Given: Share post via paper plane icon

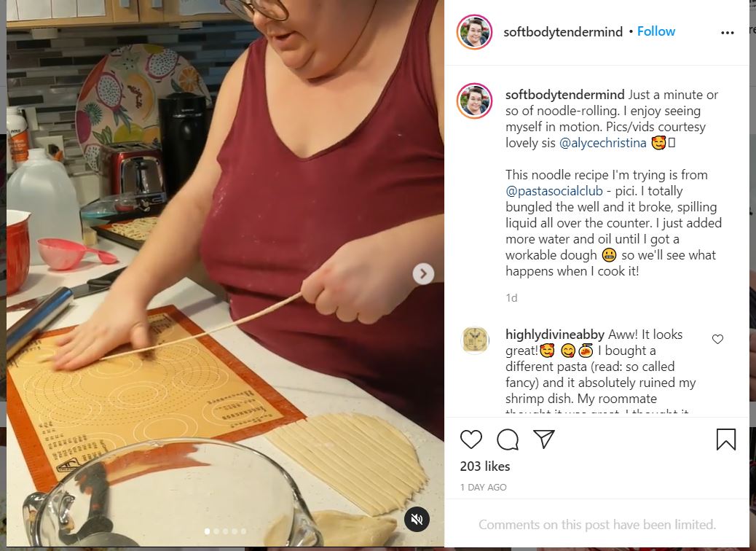Looking at the screenshot, I should click(x=544, y=439).
